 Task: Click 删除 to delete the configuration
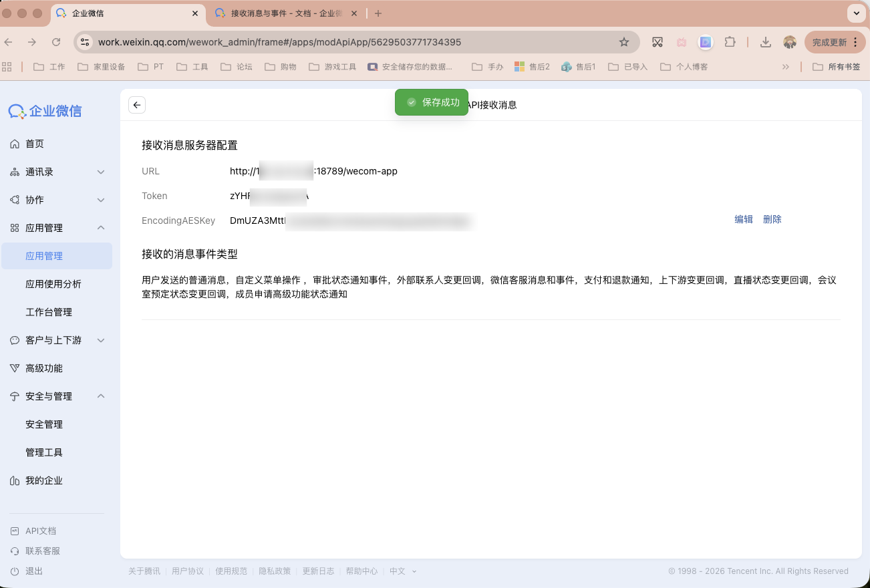772,218
